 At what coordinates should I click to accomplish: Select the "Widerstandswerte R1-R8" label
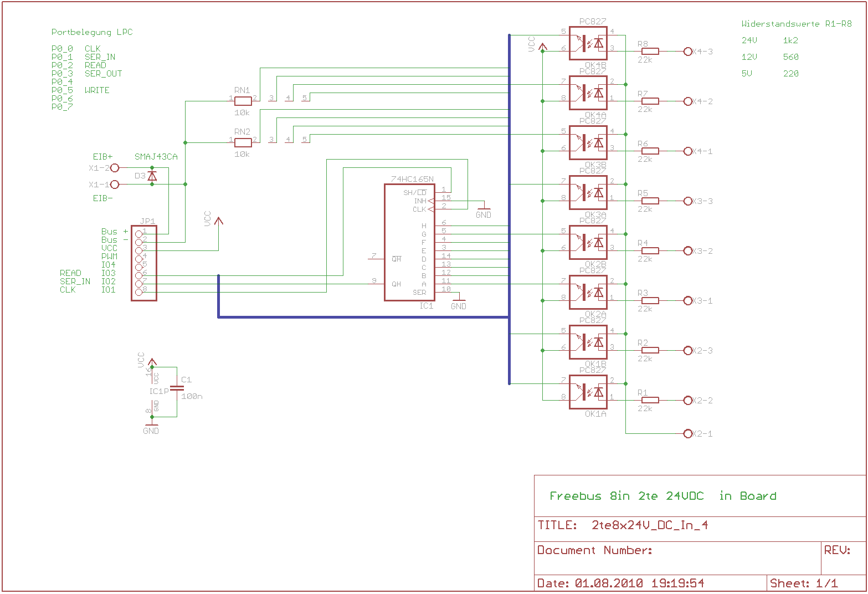796,24
